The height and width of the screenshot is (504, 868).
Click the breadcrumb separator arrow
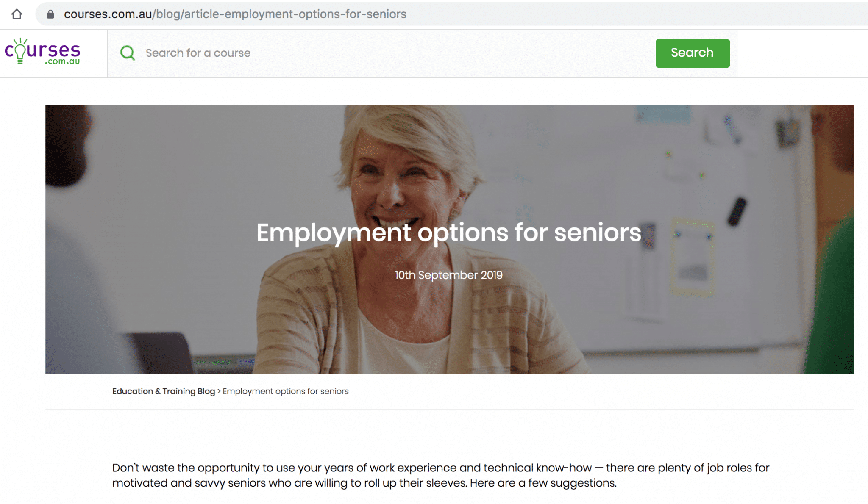(x=219, y=391)
